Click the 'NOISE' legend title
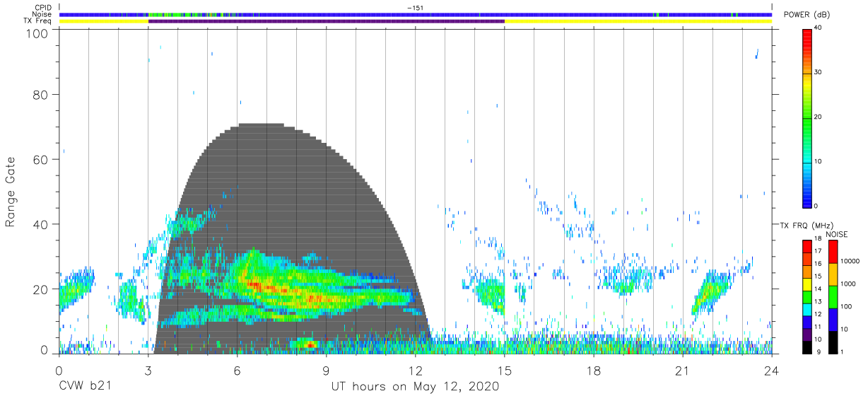 tap(837, 234)
